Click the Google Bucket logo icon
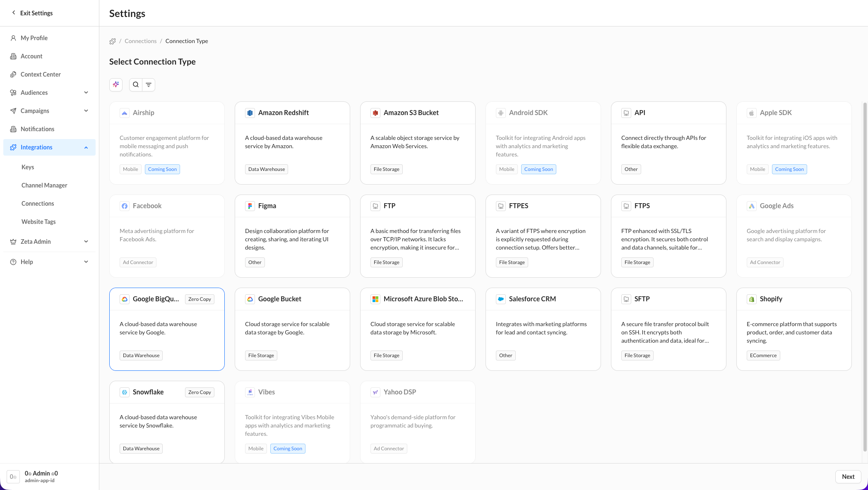The image size is (868, 490). click(250, 299)
